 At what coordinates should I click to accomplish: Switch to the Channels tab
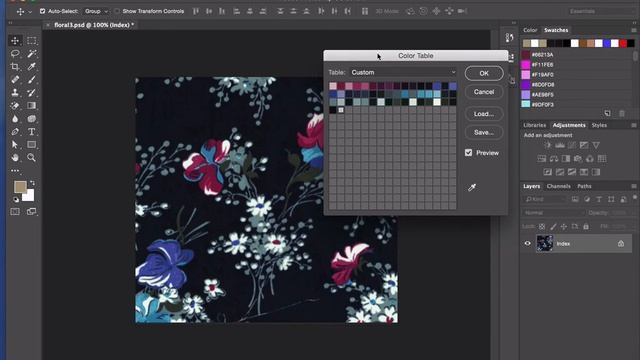558,186
